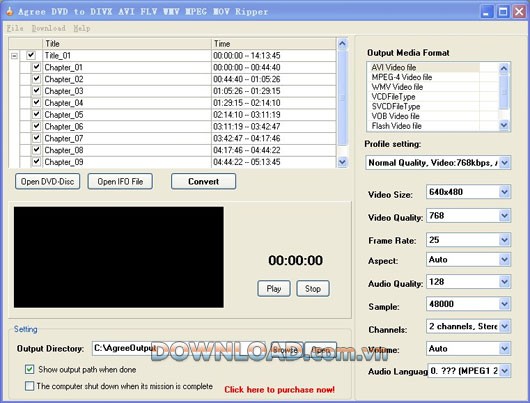Click here to purchase now link
The image size is (530, 403).
[x=280, y=389]
